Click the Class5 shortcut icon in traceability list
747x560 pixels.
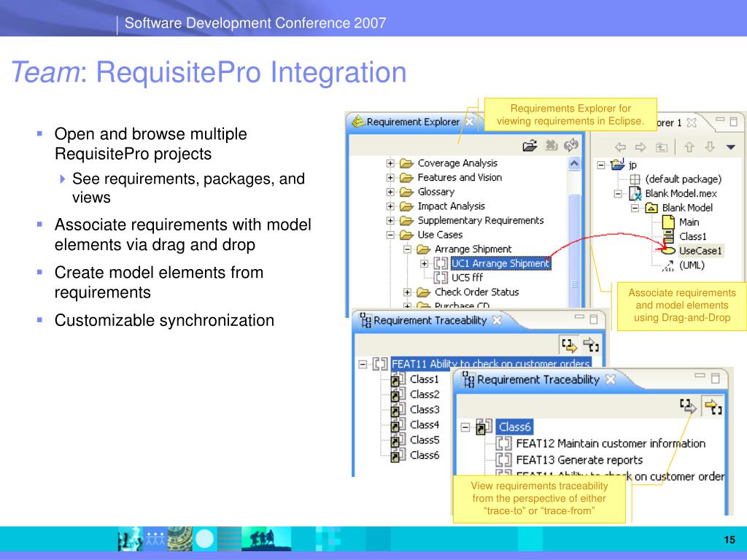point(398,440)
